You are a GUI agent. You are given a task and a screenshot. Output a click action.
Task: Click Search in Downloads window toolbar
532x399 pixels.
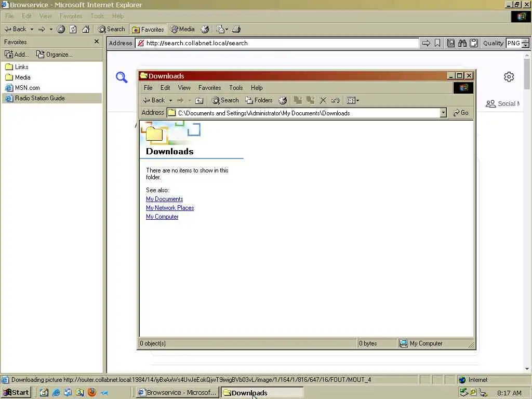point(225,100)
